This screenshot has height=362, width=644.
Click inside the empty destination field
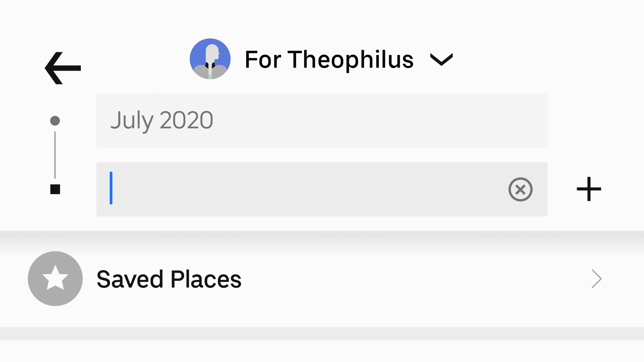coord(302,189)
